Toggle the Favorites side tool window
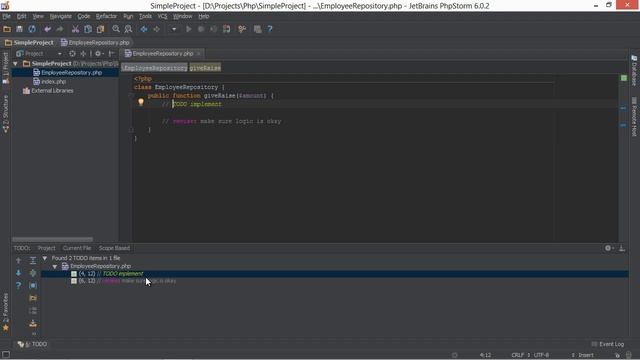The width and height of the screenshot is (640, 360). [x=6, y=313]
